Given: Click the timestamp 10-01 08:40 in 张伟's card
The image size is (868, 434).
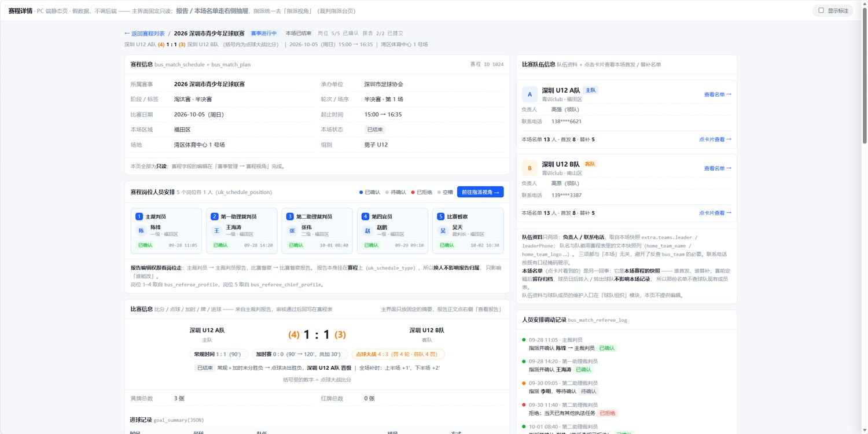Looking at the screenshot, I should click(x=333, y=245).
